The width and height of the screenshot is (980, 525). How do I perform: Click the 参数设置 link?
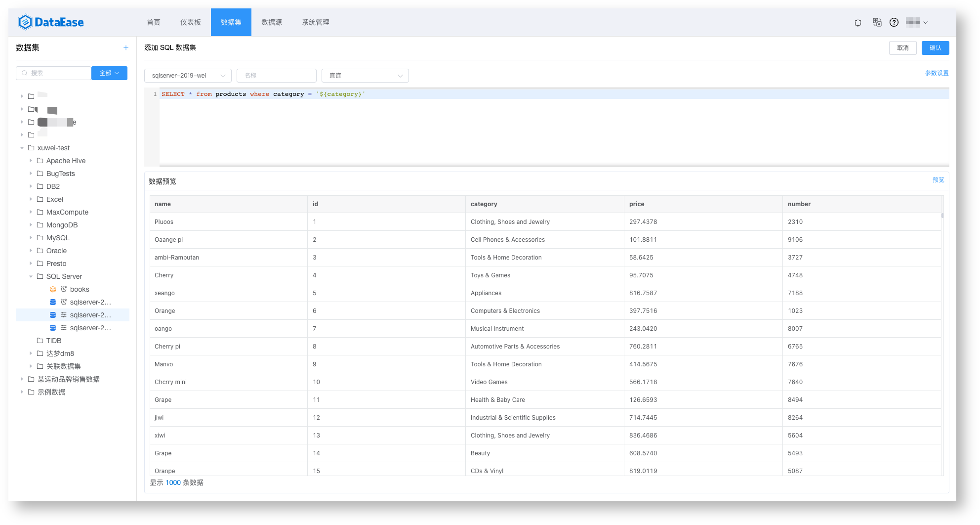click(937, 73)
